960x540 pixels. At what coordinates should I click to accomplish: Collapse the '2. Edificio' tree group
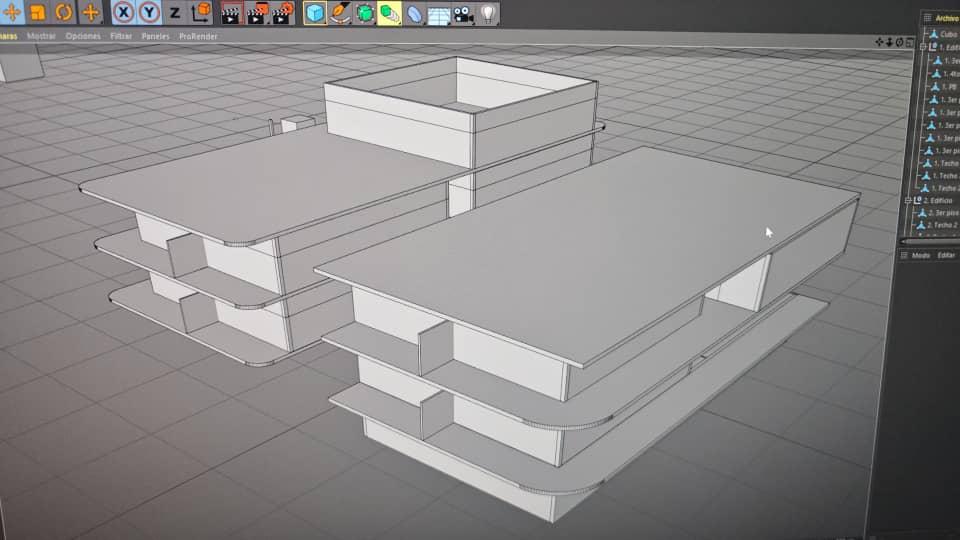909,200
